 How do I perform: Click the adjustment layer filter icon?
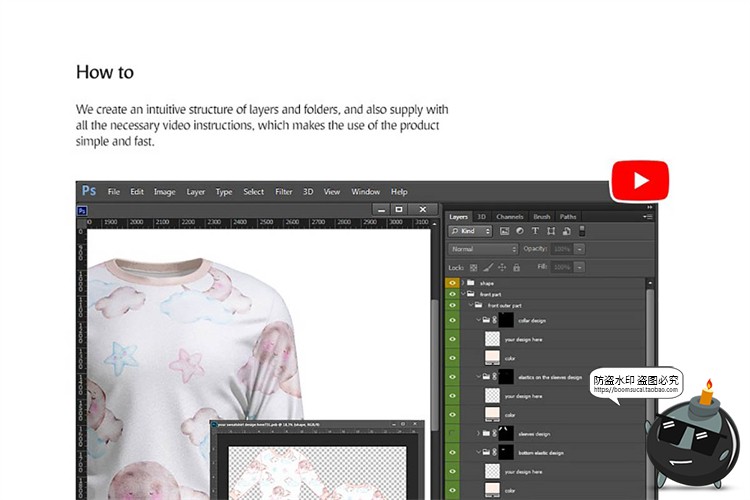[520, 231]
